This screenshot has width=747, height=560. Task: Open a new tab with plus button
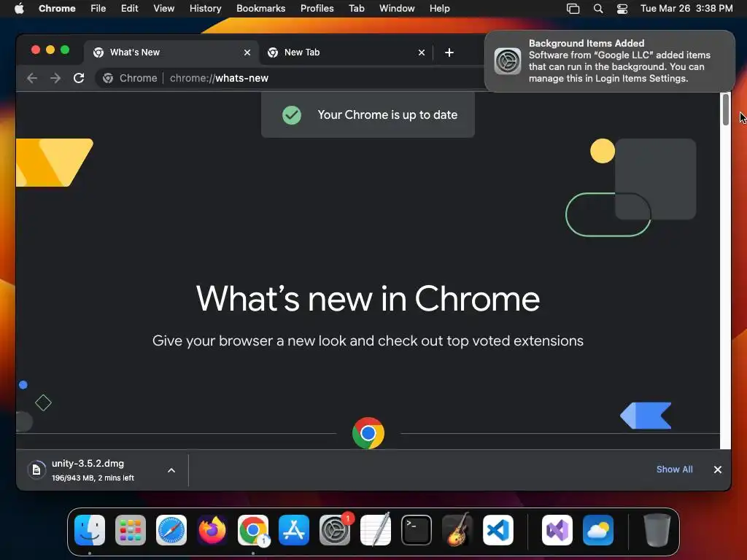click(x=449, y=52)
